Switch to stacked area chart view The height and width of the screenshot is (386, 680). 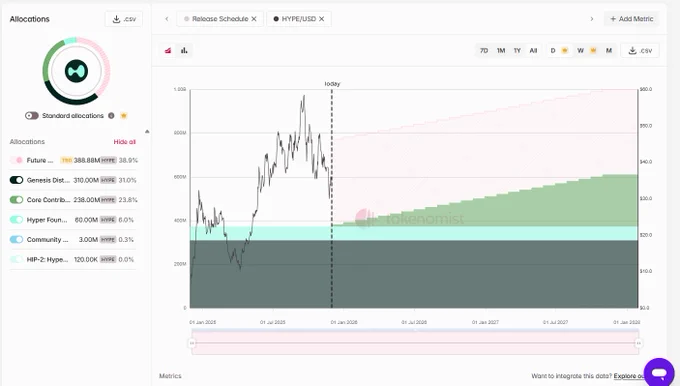(168, 51)
